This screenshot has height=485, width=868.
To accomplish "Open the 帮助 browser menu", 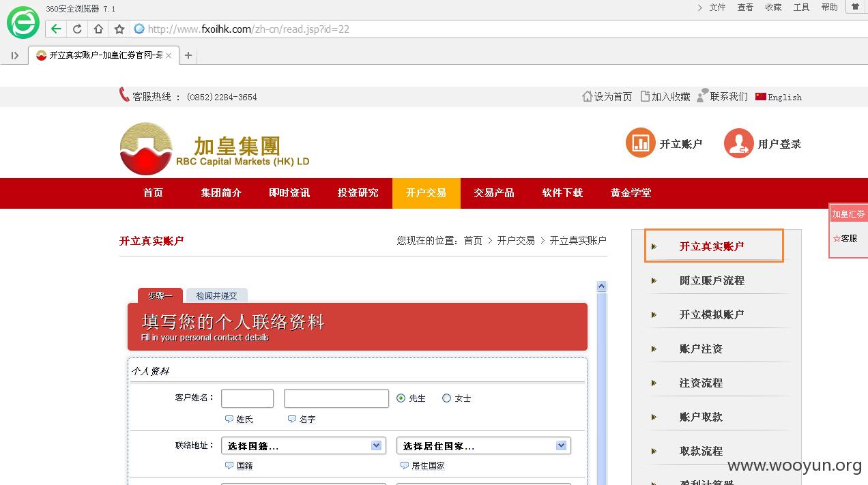I will pos(829,8).
